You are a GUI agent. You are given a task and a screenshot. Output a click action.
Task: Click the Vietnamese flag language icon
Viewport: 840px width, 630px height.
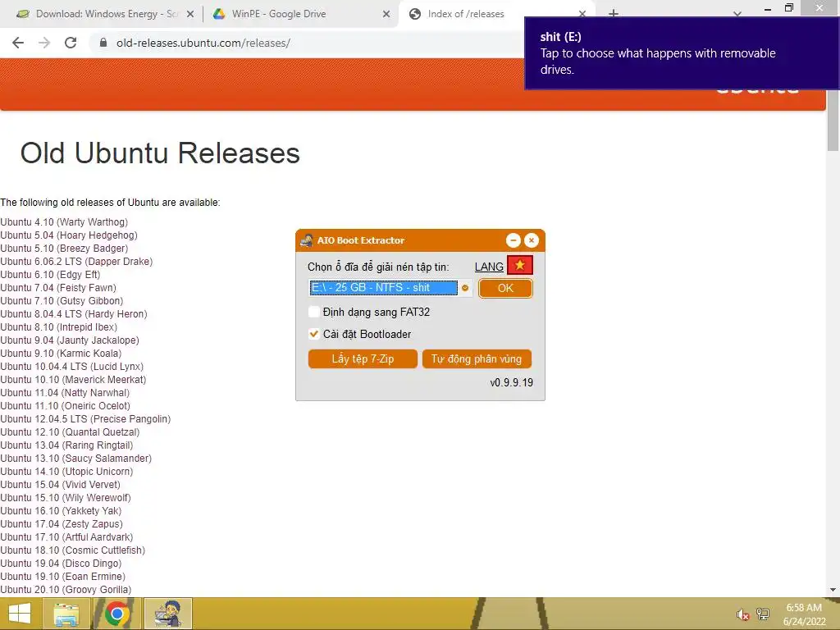pos(519,265)
